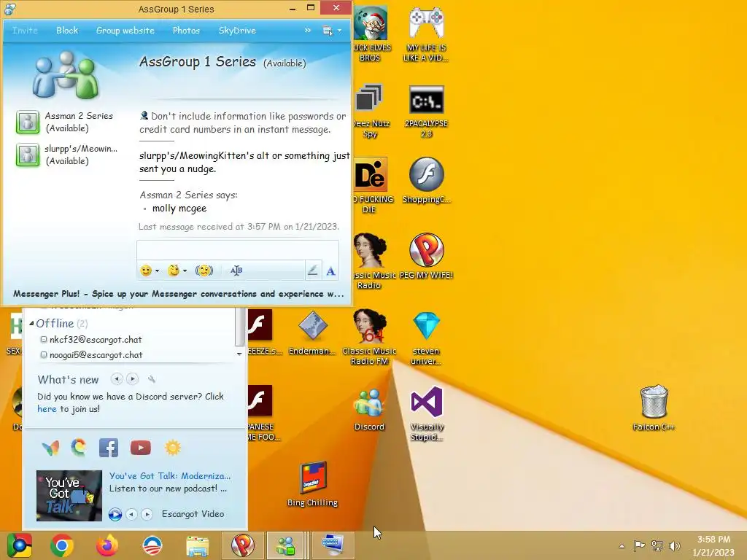Open You've Got Talk video thumbnail
Screen dimensions: 747x560
click(69, 495)
